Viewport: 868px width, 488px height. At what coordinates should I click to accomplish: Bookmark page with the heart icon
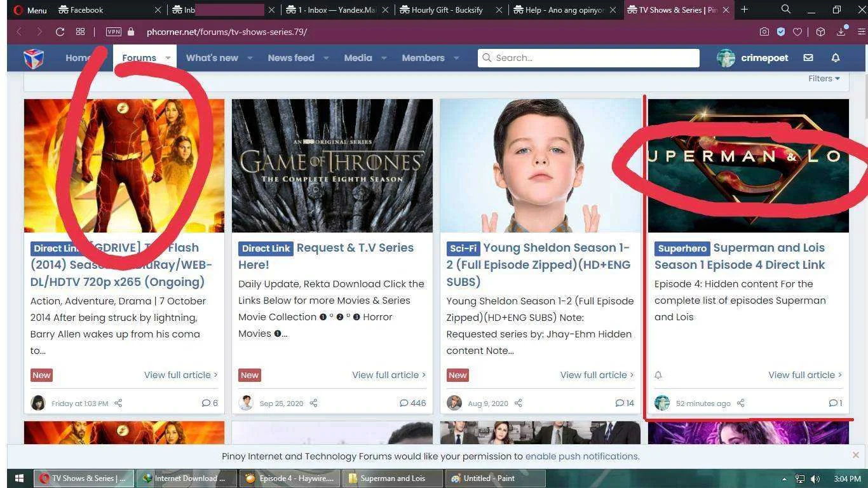pos(797,32)
